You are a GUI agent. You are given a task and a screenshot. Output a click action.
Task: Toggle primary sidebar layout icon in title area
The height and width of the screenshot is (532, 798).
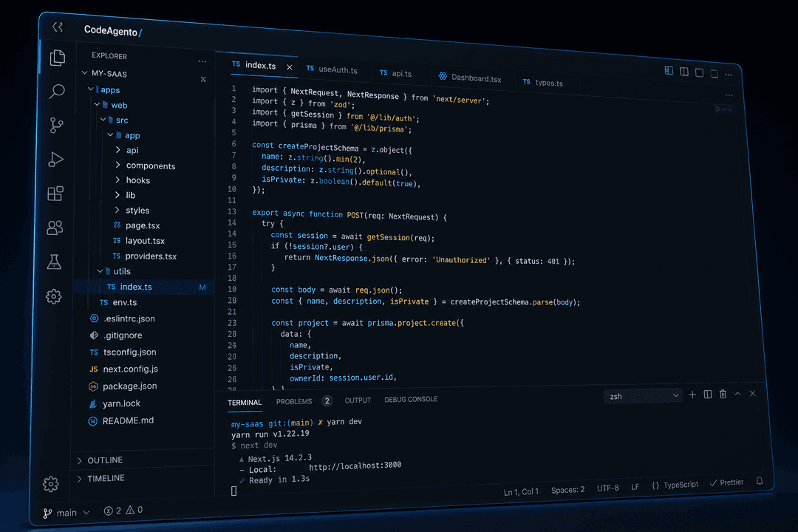(669, 71)
